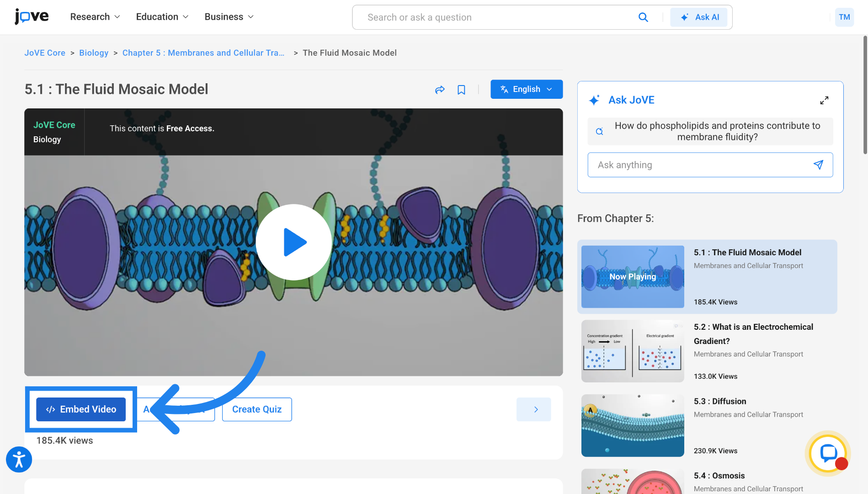Open Chapter 5 Membranes breadcrumb link
868x494 pixels.
tap(203, 53)
